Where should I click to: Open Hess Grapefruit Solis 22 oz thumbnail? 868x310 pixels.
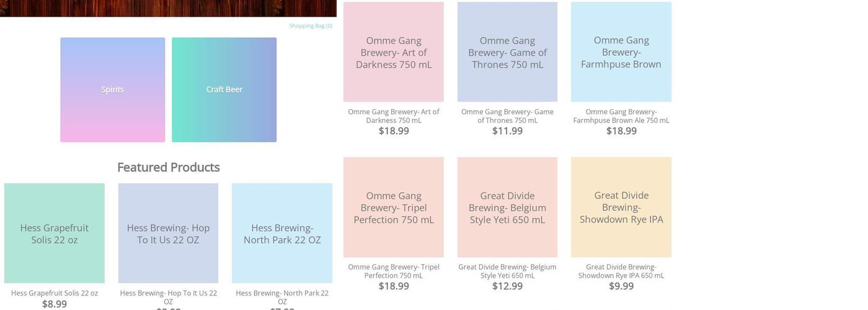pyautogui.click(x=55, y=233)
